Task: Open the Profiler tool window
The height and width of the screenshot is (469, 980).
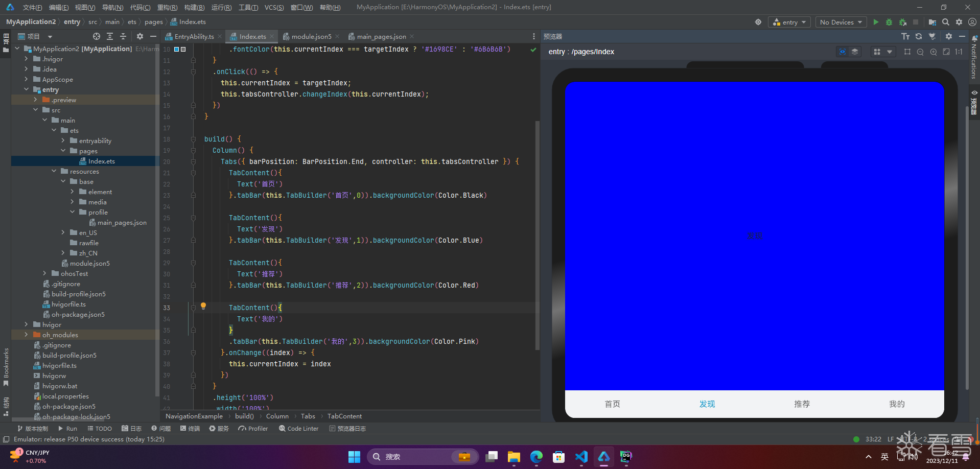Action: point(253,429)
